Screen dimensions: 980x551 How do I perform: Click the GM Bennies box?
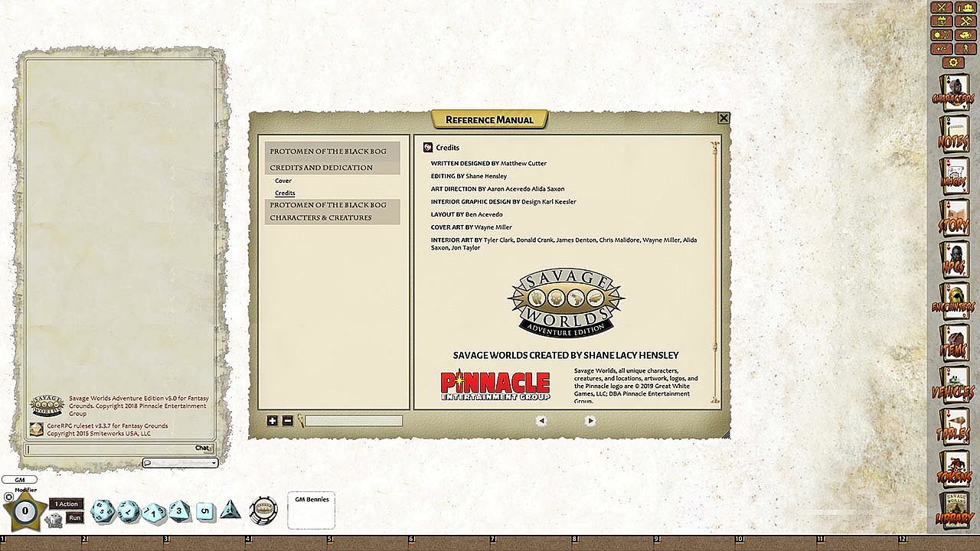[312, 510]
